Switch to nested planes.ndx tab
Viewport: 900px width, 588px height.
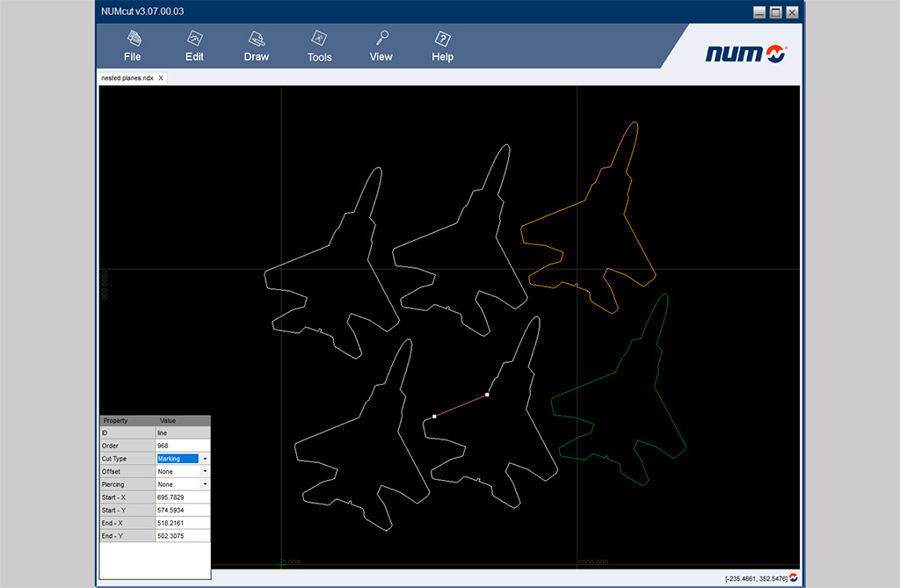(127, 78)
